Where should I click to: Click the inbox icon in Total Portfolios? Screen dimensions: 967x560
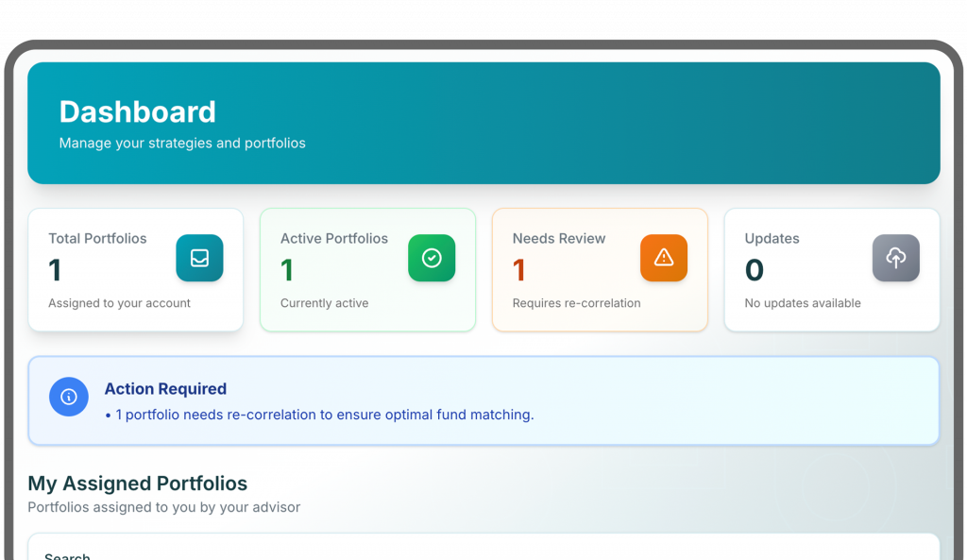[x=199, y=258]
